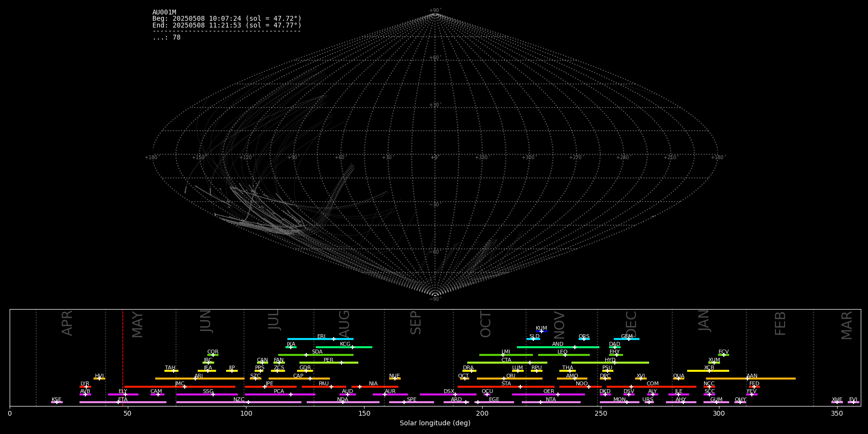Click the KSE shower label
This screenshot has height=434, width=868.
(x=56, y=400)
